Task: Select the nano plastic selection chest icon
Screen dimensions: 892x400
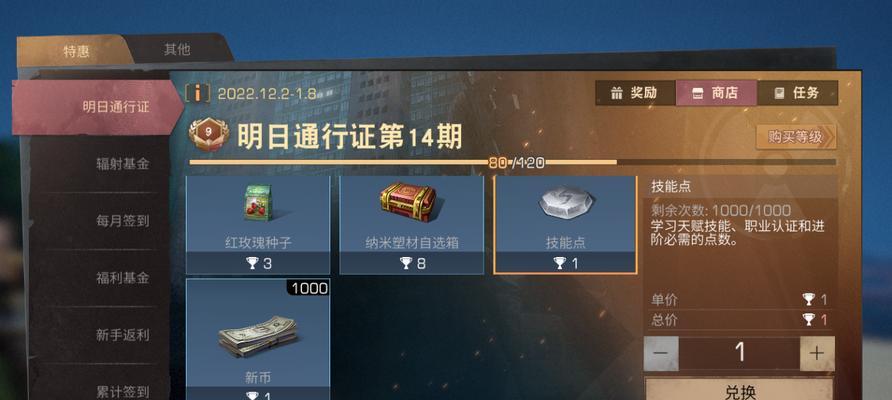Action: click(x=408, y=201)
